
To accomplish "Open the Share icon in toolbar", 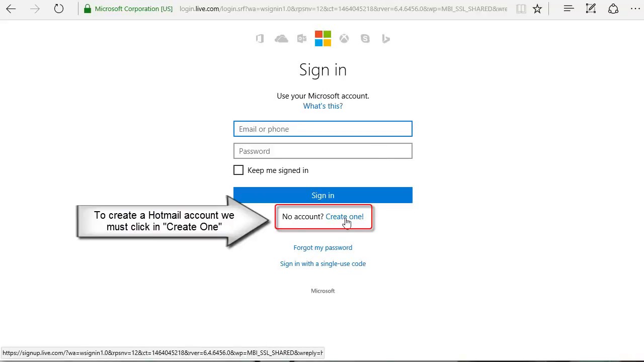I will coord(613,9).
